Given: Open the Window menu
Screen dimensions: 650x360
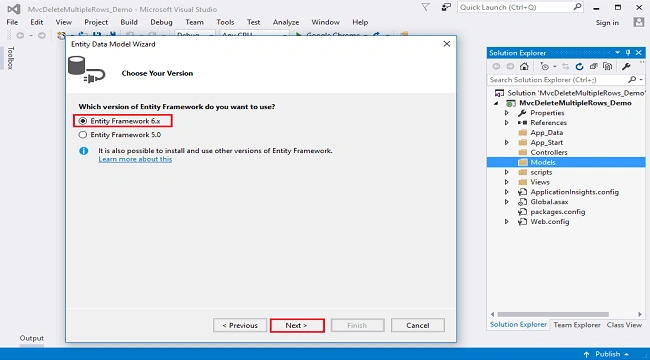Looking at the screenshot, I should [325, 22].
